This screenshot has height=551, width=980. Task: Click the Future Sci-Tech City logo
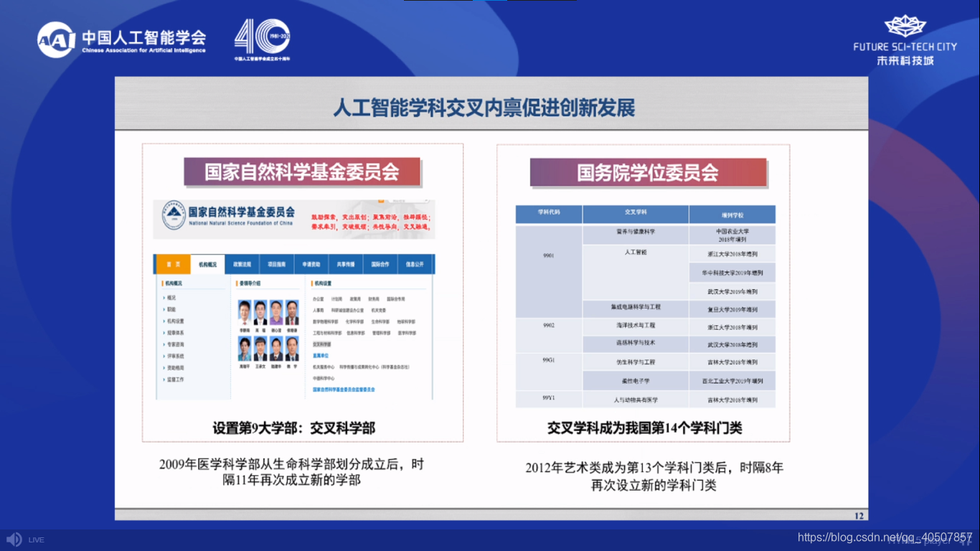click(905, 39)
